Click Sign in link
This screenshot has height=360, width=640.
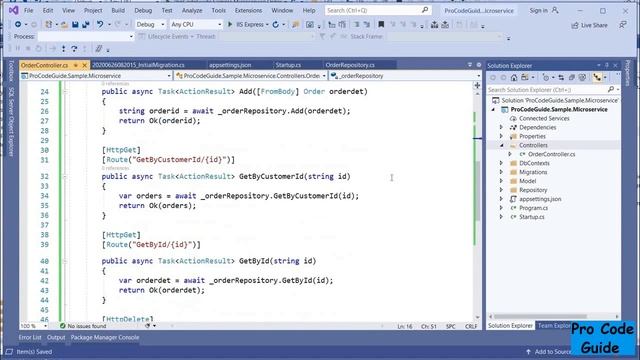tap(538, 11)
